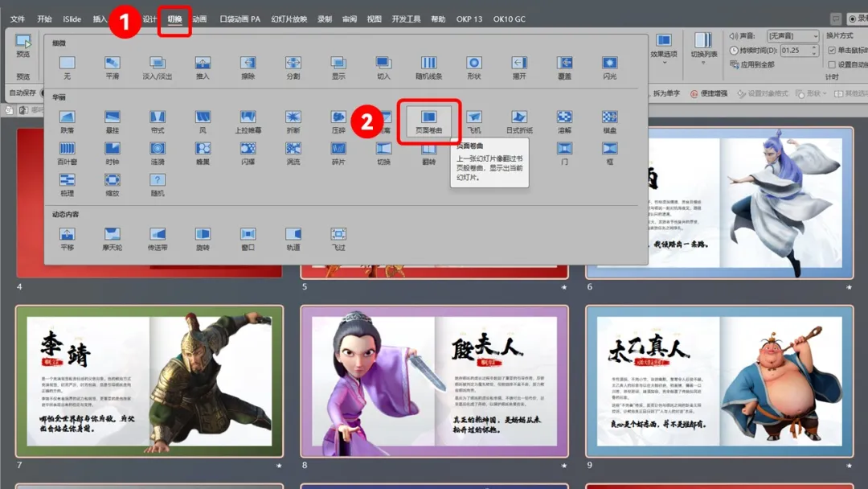Choose the 淡入/淡出 fade transition
The width and height of the screenshot is (868, 489).
pos(158,68)
